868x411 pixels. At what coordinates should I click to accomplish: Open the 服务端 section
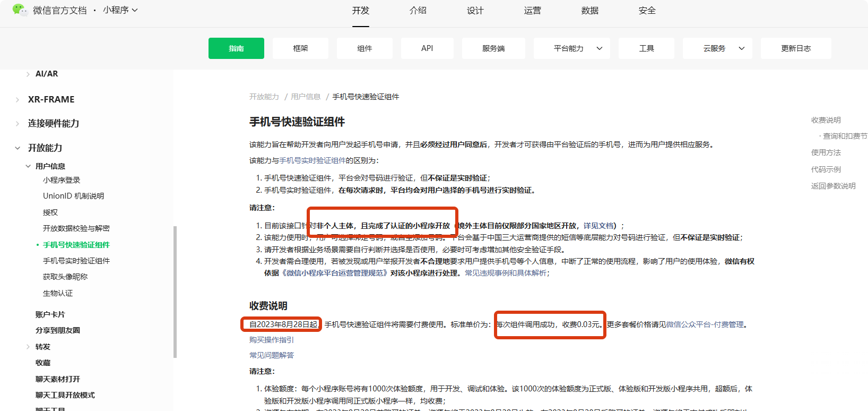pos(493,48)
